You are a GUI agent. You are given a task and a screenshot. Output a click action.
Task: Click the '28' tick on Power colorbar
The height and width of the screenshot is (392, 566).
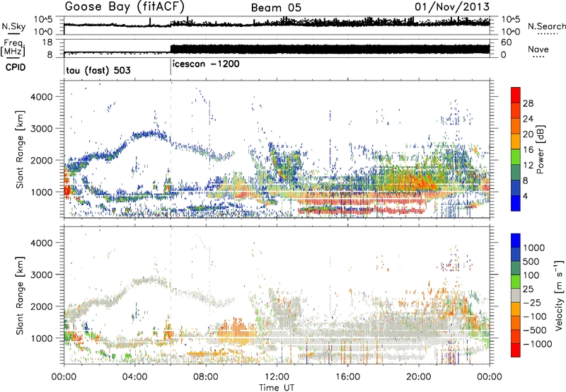point(528,103)
